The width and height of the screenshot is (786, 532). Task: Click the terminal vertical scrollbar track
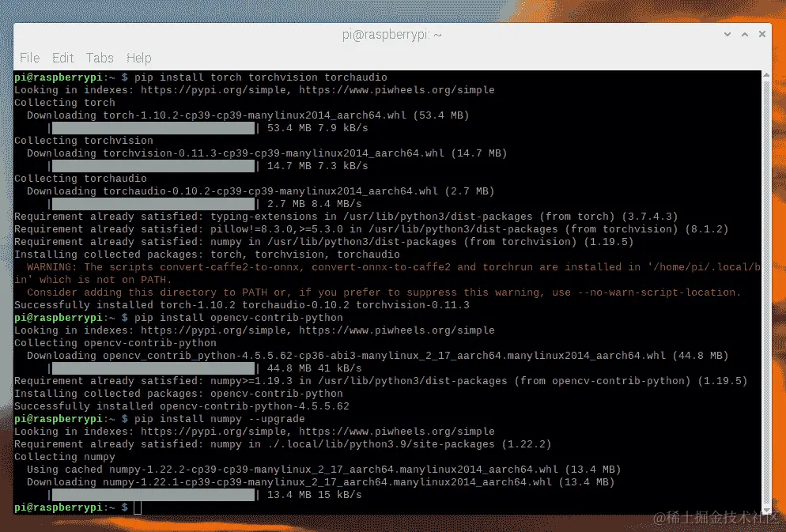(x=766, y=292)
